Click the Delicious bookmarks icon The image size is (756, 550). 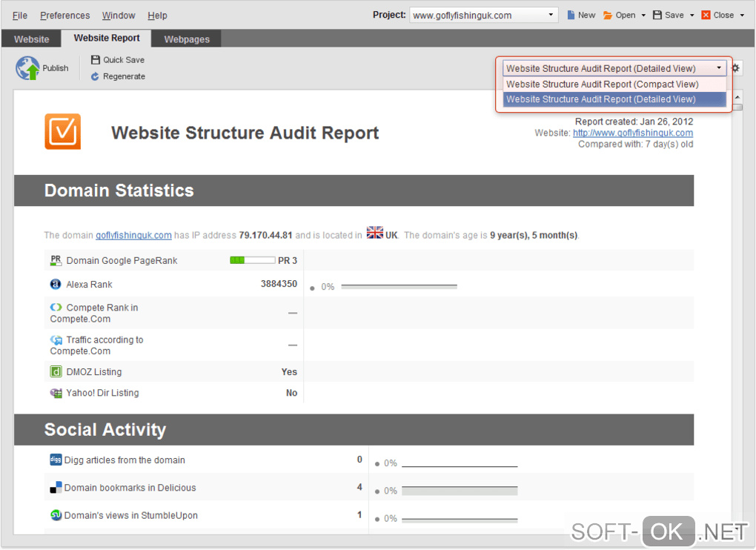point(56,487)
